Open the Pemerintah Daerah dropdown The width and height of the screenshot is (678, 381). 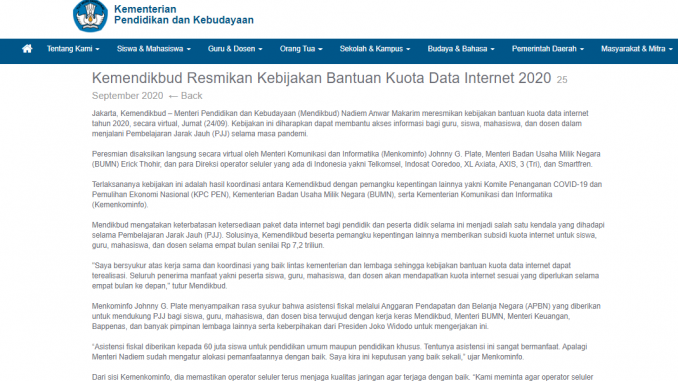coord(548,49)
